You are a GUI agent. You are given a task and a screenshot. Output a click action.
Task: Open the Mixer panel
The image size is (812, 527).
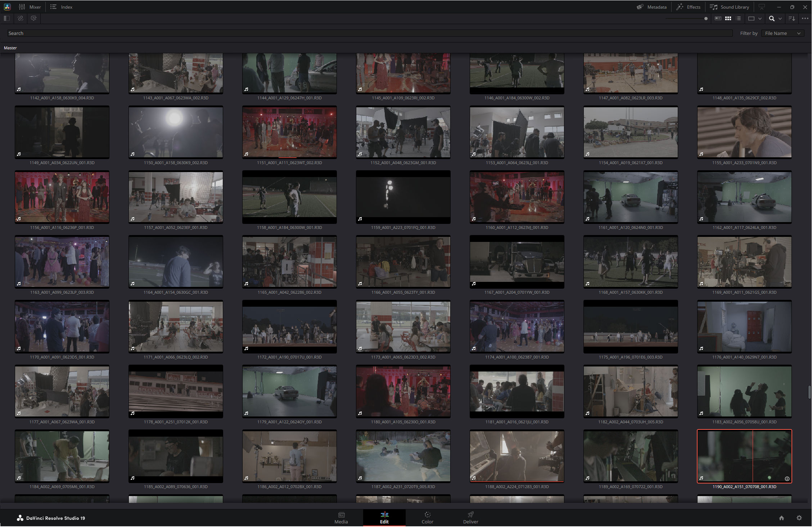tap(30, 7)
